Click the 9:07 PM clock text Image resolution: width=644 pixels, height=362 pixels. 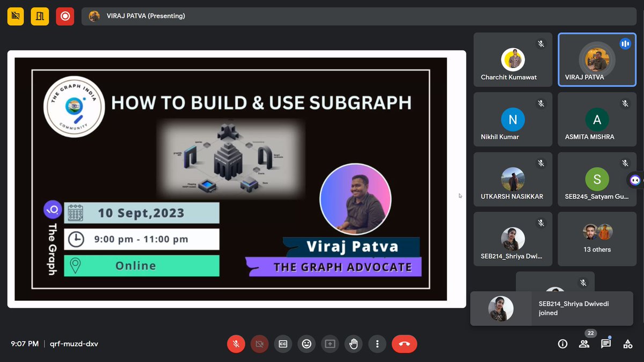(25, 344)
